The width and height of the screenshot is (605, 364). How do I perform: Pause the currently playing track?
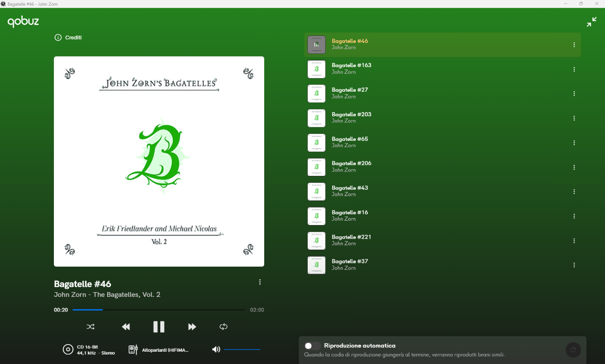[159, 327]
